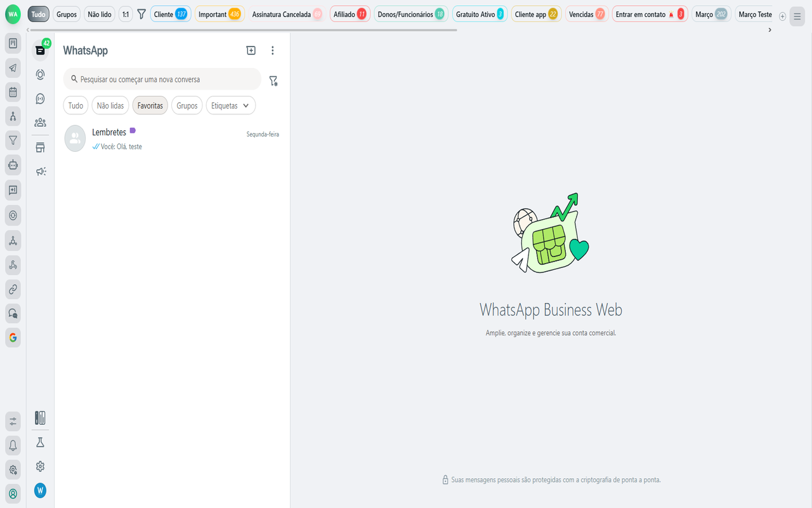
Task: Open the paper plane broadcast icon
Action: [13, 68]
